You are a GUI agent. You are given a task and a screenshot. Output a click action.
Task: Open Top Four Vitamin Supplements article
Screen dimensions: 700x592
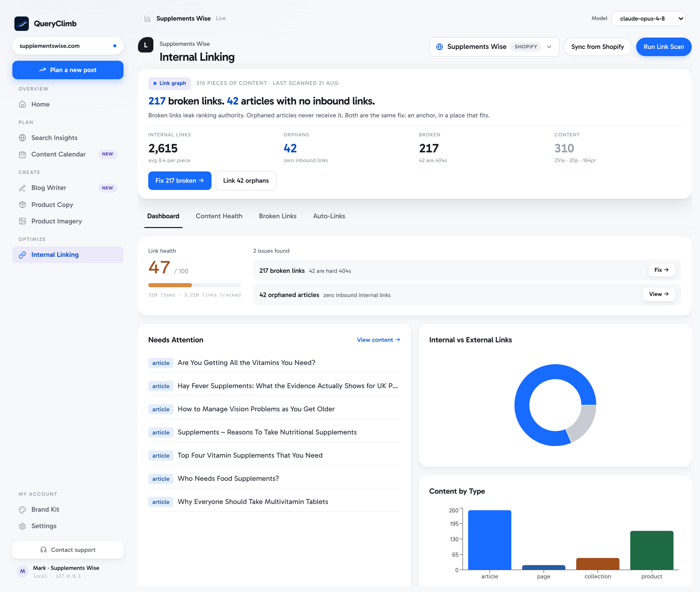coord(274,455)
